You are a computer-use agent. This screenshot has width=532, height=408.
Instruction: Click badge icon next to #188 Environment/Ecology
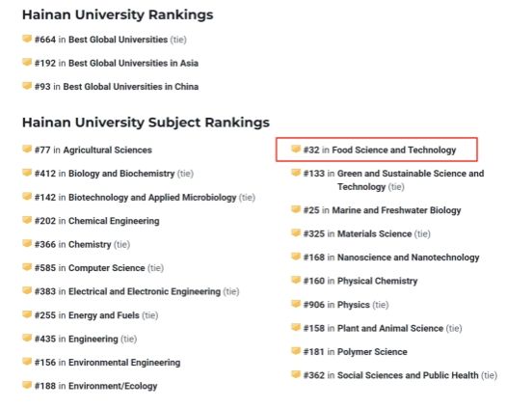pyautogui.click(x=27, y=385)
